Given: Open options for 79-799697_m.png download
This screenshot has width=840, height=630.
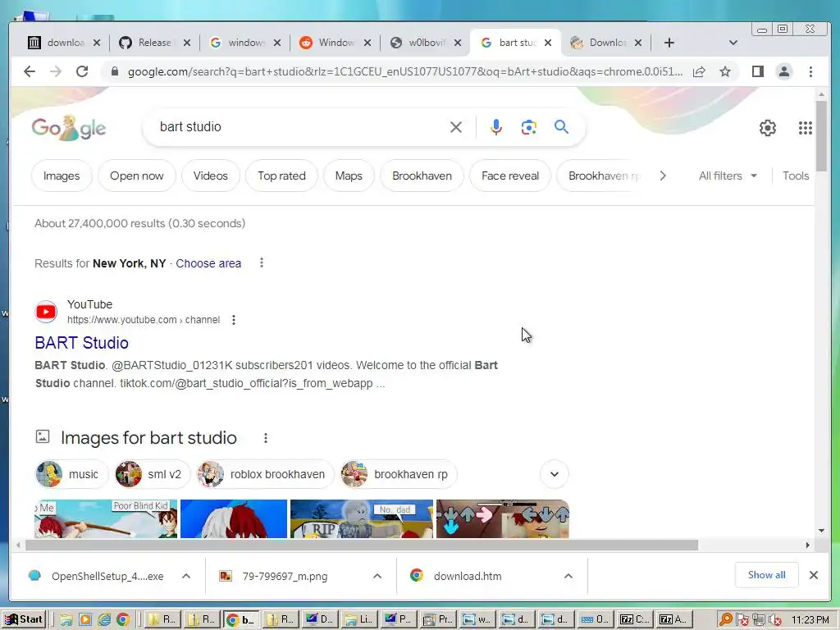Looking at the screenshot, I should 377,576.
